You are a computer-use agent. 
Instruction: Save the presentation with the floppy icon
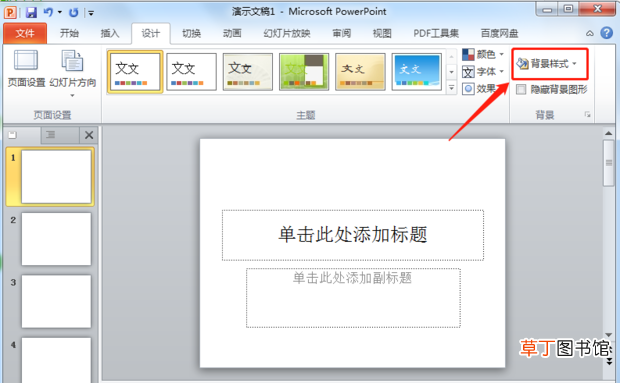[x=31, y=13]
